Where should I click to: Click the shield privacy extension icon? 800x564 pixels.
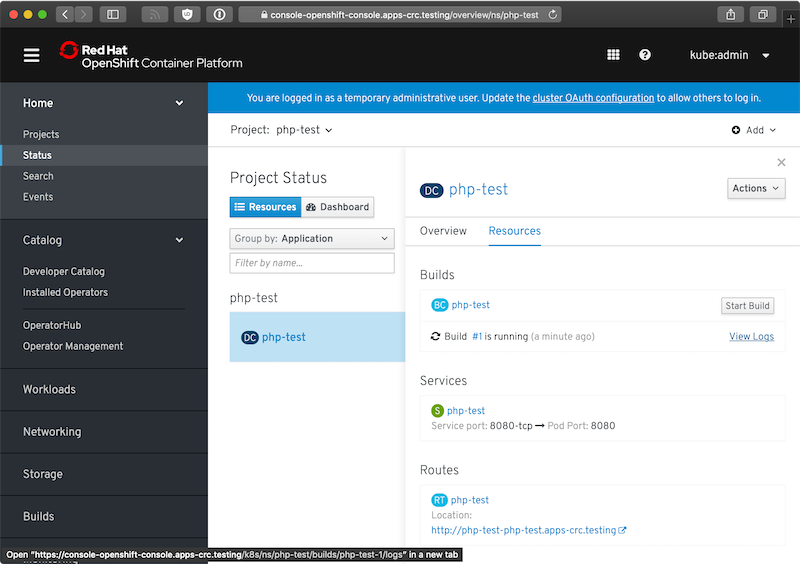click(x=187, y=14)
